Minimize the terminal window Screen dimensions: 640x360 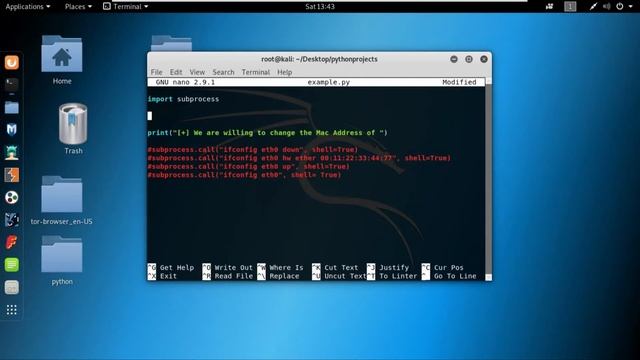[x=454, y=59]
